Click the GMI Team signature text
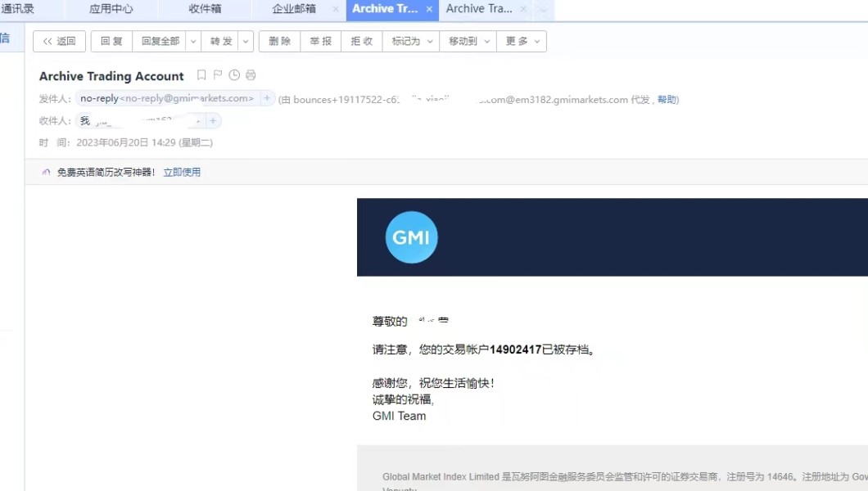The height and width of the screenshot is (491, 868). [399, 416]
